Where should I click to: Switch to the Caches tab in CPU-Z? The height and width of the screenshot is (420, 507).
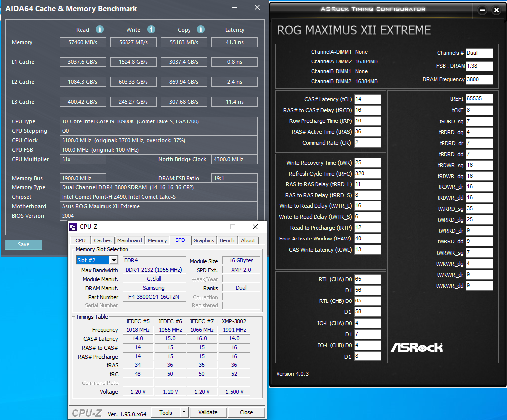pyautogui.click(x=103, y=240)
